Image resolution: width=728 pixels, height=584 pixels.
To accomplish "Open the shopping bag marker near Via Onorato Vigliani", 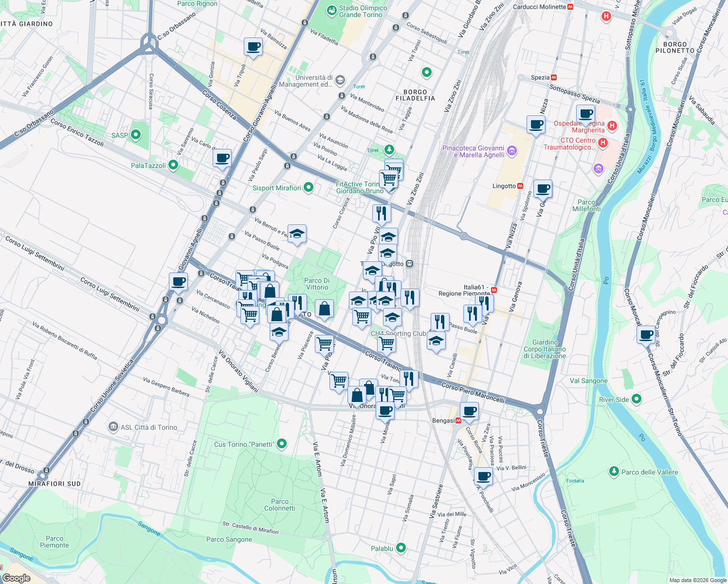I will coord(358,394).
